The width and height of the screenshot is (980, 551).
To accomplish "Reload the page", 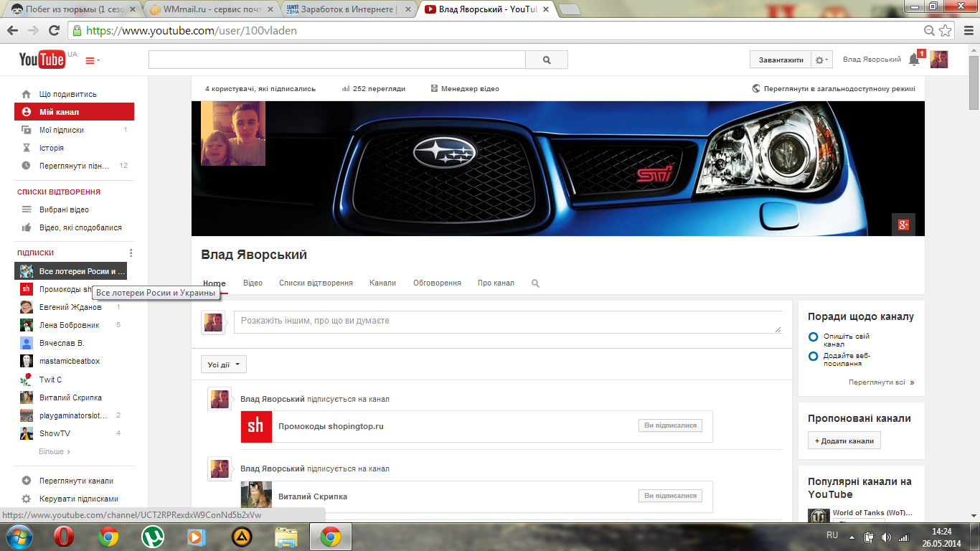I will [54, 31].
